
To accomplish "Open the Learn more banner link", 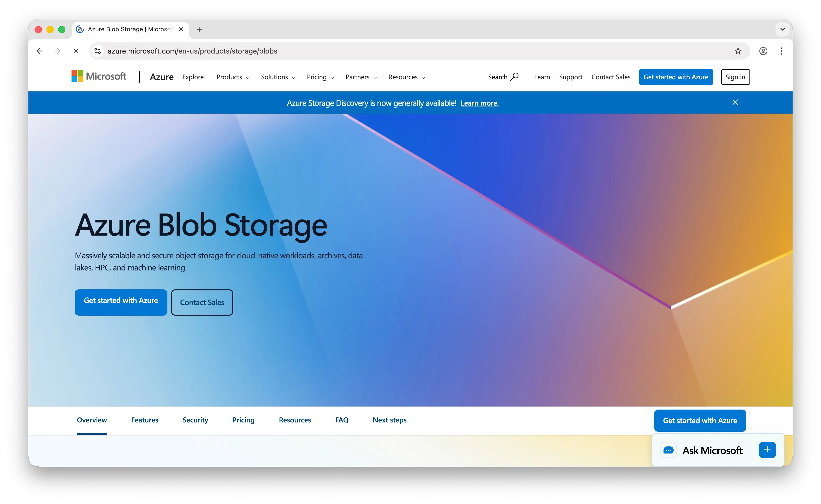I will [x=480, y=103].
